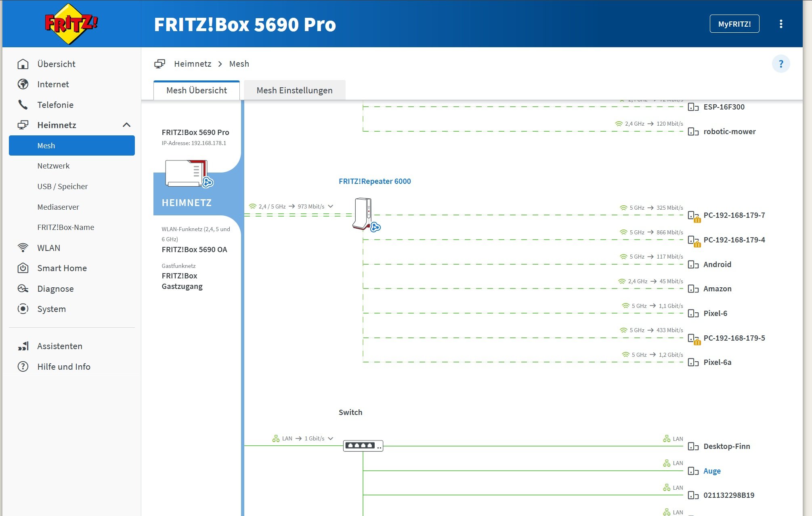The width and height of the screenshot is (812, 516).
Task: Select the Mesh Übersicht tab
Action: (x=197, y=90)
